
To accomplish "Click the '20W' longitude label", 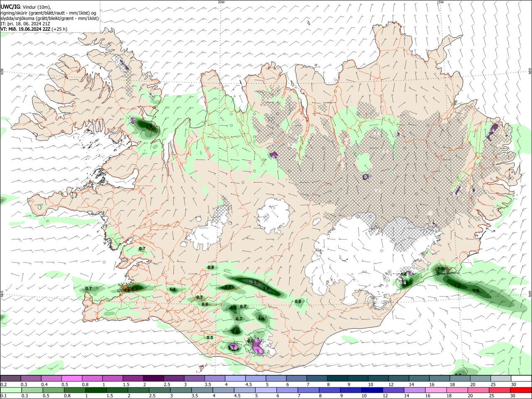I will click(x=221, y=2).
